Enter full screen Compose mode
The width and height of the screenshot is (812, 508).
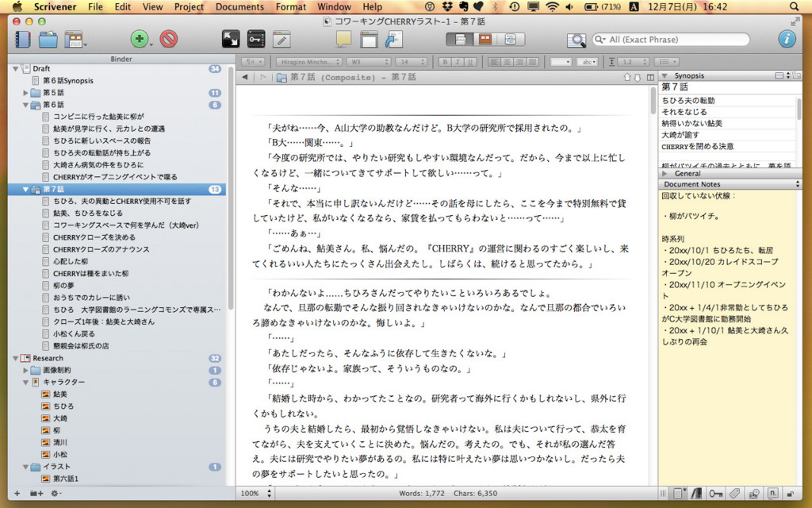coord(231,39)
